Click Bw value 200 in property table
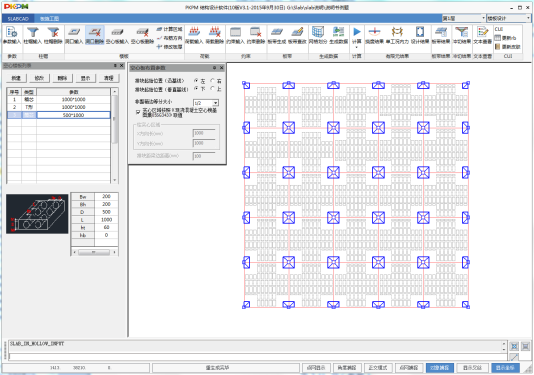This screenshot has width=534, height=375. (x=106, y=197)
